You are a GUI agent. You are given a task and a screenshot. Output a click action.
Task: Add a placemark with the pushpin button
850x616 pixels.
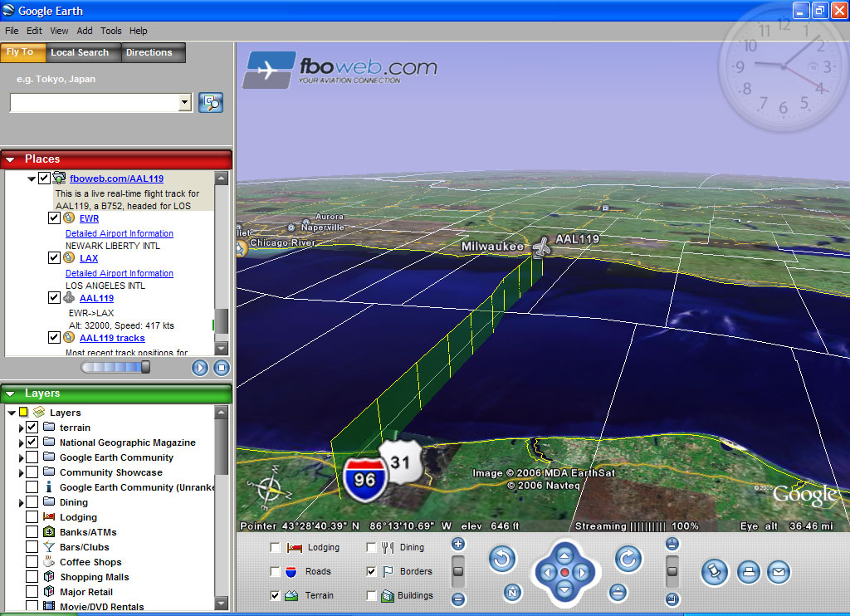click(x=715, y=572)
